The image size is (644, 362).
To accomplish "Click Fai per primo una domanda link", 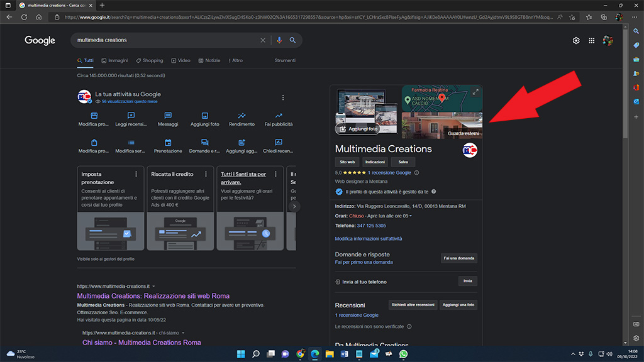I will [364, 262].
